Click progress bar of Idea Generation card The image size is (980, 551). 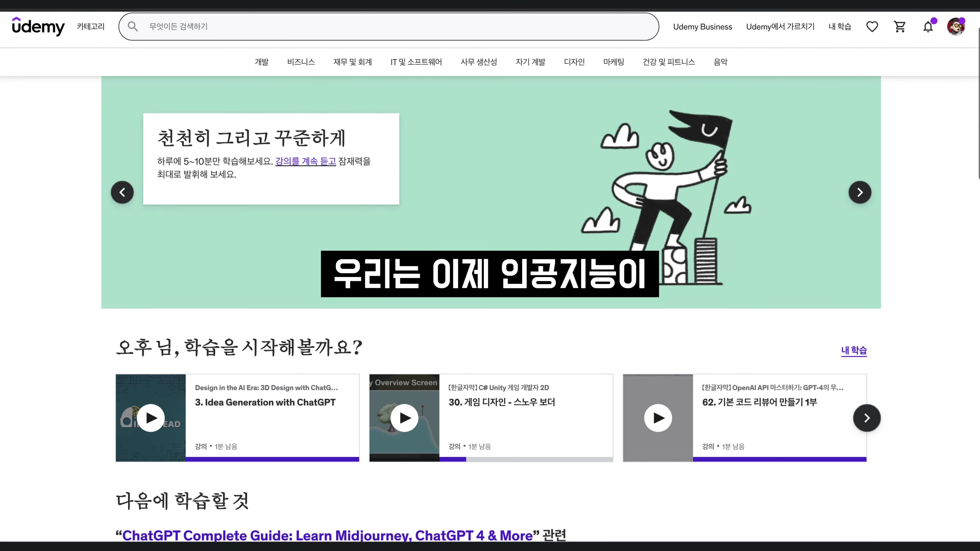coord(272,460)
